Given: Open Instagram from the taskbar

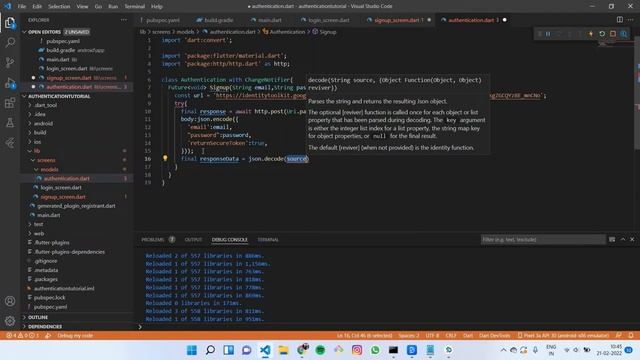Looking at the screenshot, I should click(357, 350).
